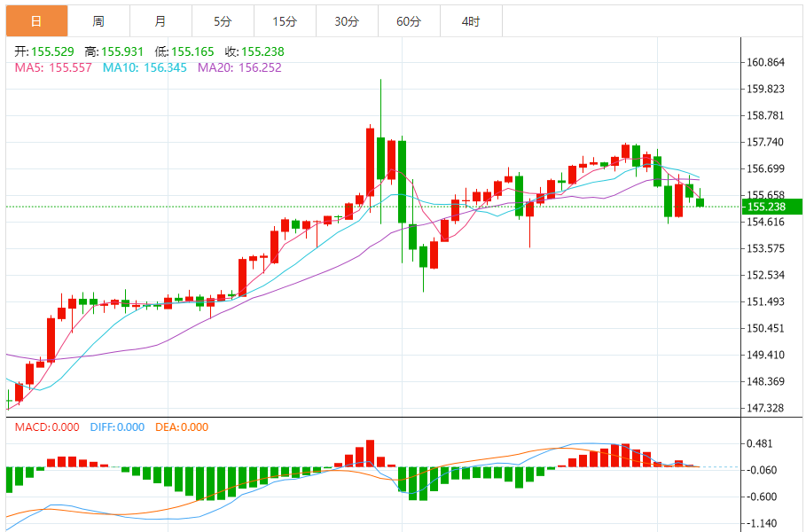Click the -0.600 MACD axis label
The width and height of the screenshot is (806, 532).
point(762,497)
